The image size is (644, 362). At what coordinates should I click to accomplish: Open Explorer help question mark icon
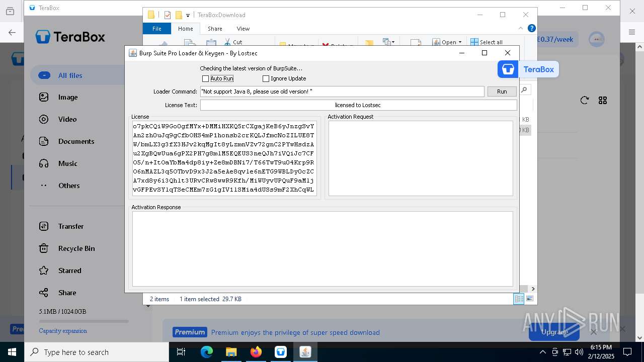coord(531,28)
